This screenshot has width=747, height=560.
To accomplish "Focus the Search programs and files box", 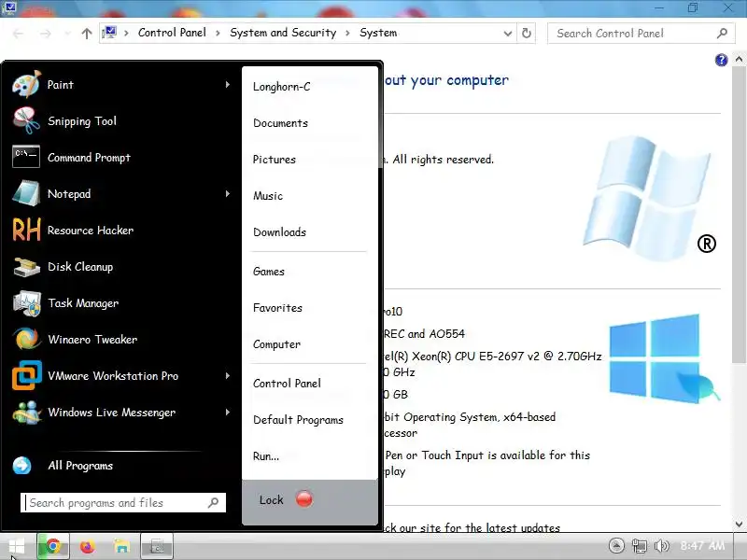I will pyautogui.click(x=123, y=502).
